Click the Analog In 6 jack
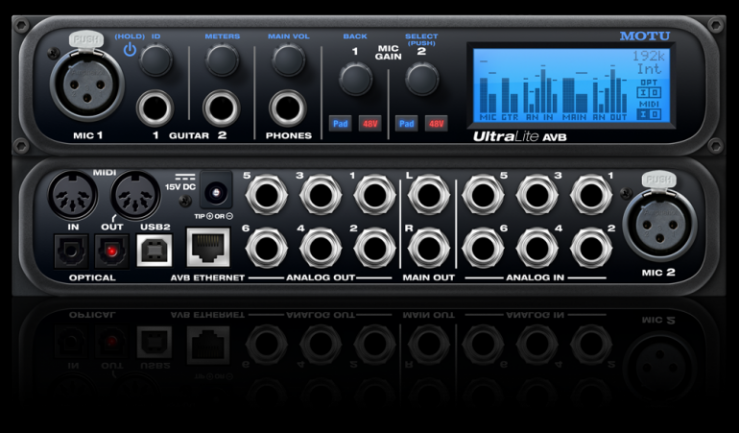The height and width of the screenshot is (433, 739). pyautogui.click(x=483, y=248)
